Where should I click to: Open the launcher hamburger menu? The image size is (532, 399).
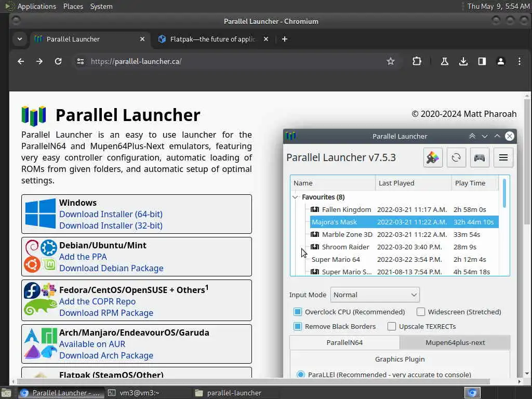(503, 158)
